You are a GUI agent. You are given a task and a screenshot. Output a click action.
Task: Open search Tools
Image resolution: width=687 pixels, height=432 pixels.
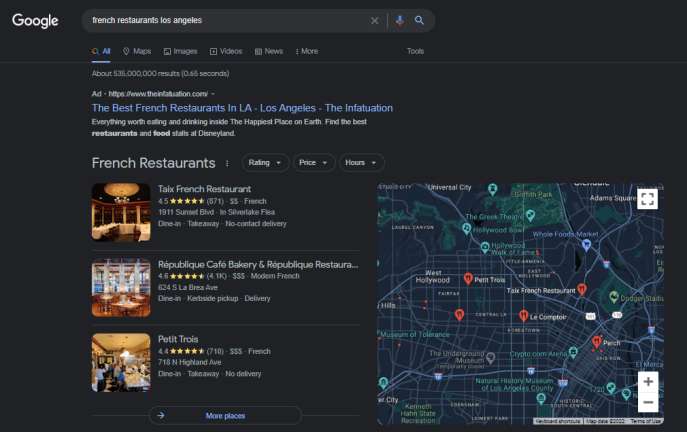click(415, 51)
